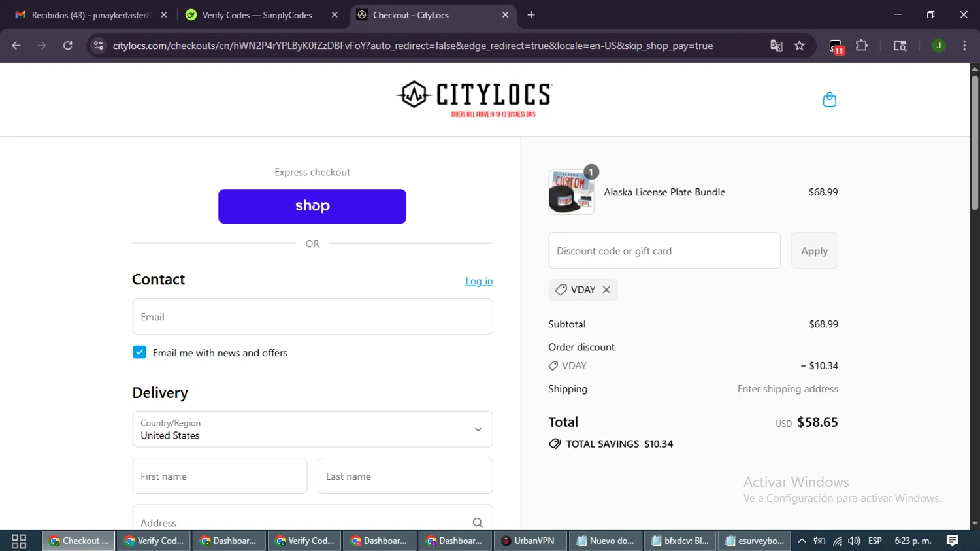Open the extension icon with badge 11

[x=836, y=46]
